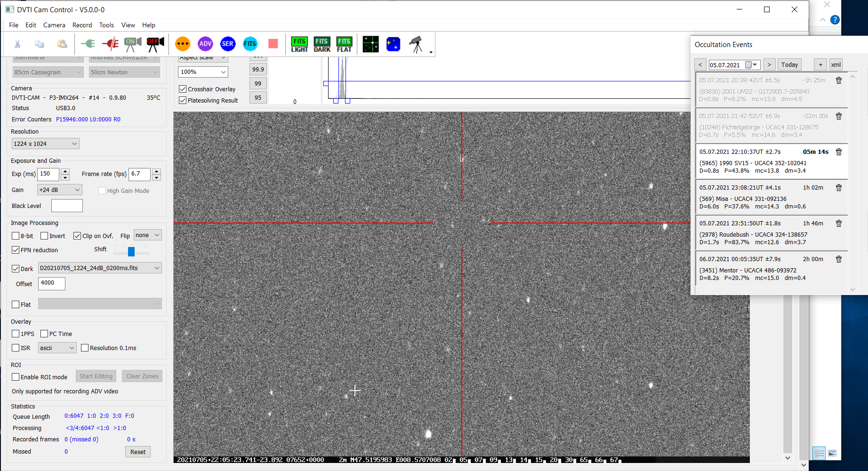Click the FITS DARK capture icon

(322, 44)
